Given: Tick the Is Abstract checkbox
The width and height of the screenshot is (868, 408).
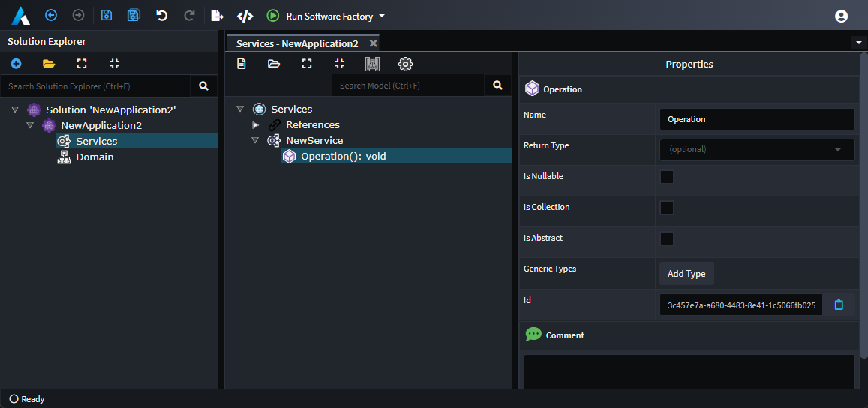Looking at the screenshot, I should pos(667,238).
